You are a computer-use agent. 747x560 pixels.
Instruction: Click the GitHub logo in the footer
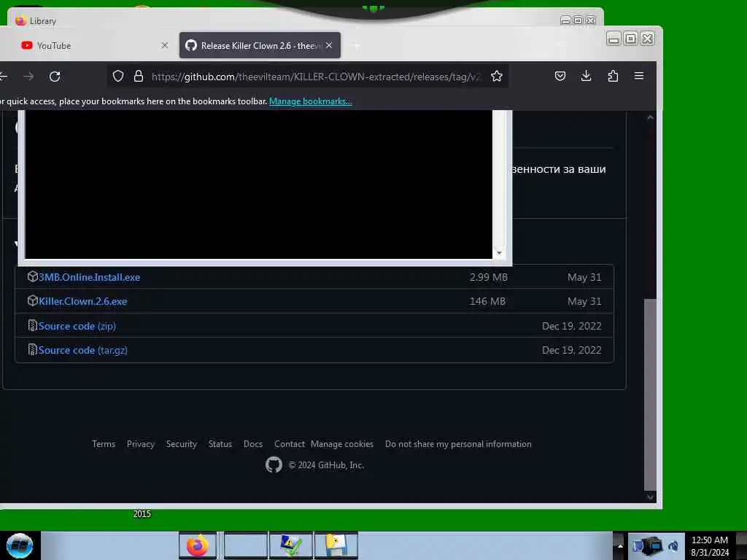pos(274,464)
